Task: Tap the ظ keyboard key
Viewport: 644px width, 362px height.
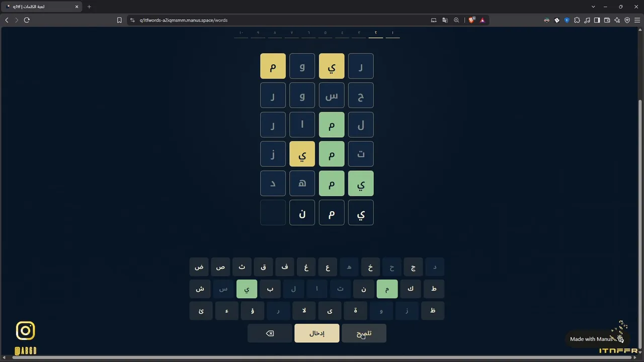Action: pos(433,311)
